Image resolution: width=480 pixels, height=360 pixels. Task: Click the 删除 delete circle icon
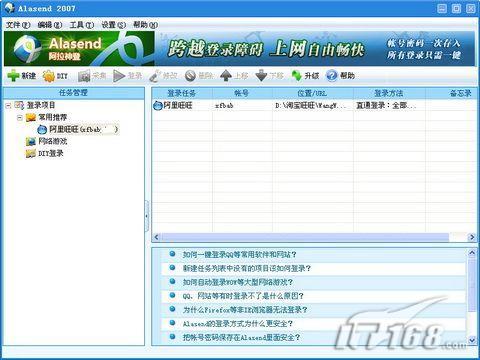(x=190, y=76)
